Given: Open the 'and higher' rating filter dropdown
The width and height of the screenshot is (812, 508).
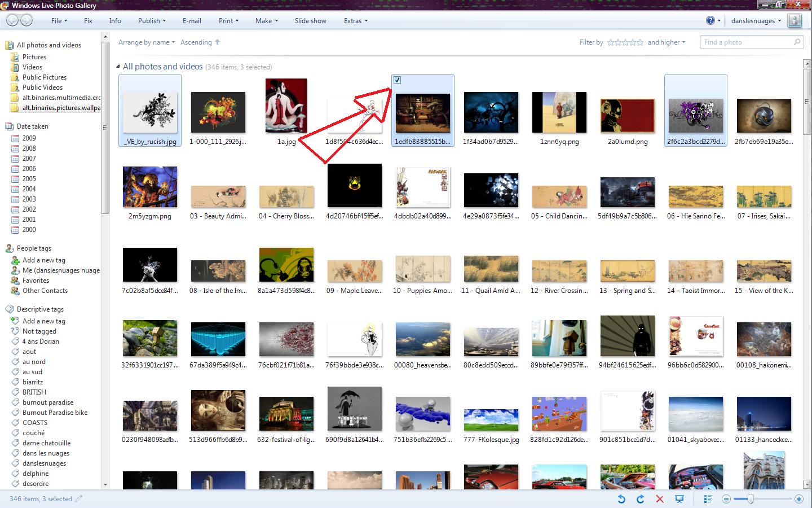Looking at the screenshot, I should pos(667,42).
